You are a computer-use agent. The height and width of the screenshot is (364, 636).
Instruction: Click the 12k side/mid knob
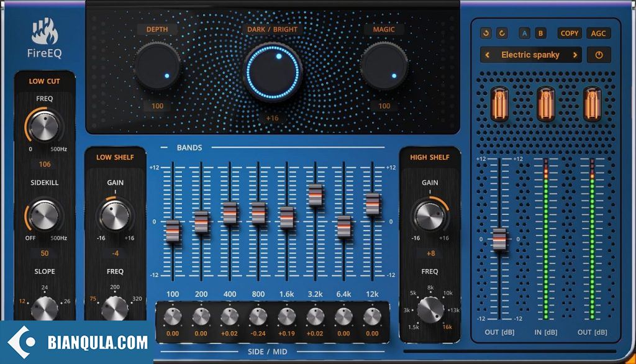[x=372, y=317]
